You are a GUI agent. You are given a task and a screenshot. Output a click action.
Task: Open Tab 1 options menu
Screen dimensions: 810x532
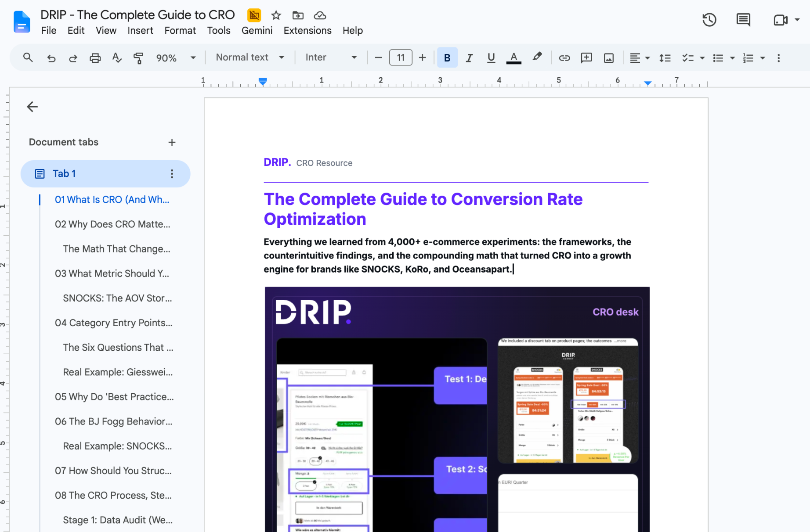172,174
